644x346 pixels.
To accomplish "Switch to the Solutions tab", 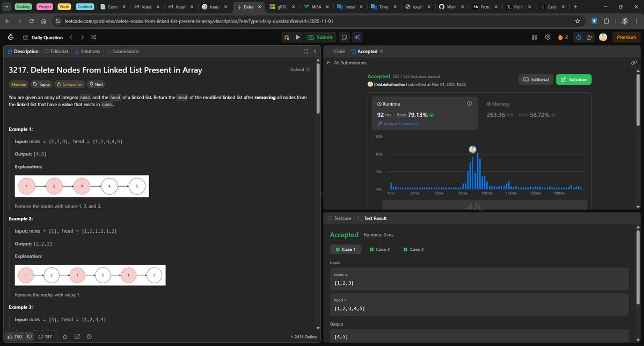I will coord(87,51).
